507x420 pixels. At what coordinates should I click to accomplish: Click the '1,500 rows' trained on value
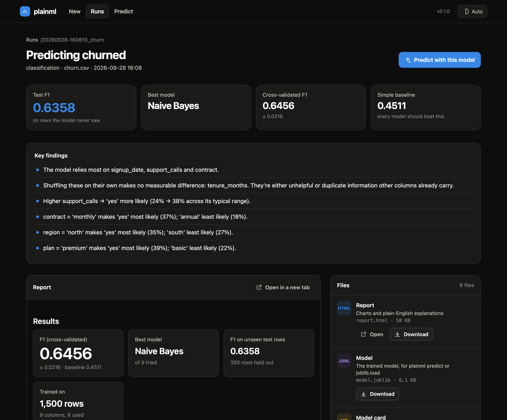pyautogui.click(x=62, y=404)
